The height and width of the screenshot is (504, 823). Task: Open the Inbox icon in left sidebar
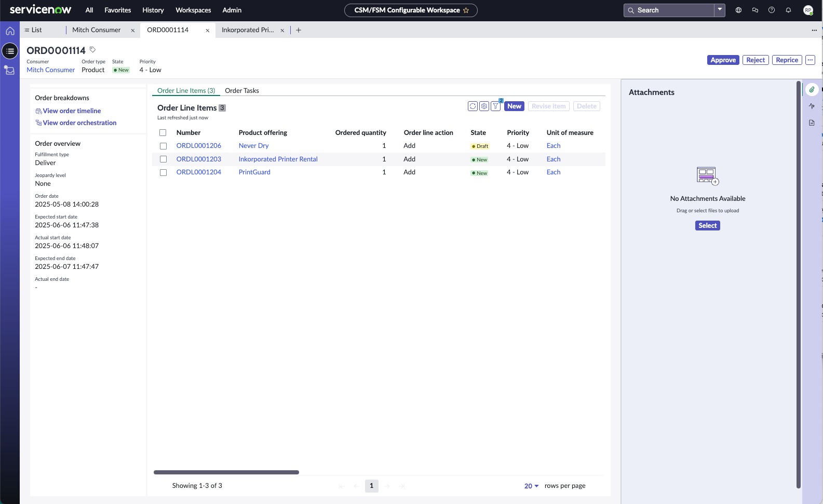tap(10, 70)
